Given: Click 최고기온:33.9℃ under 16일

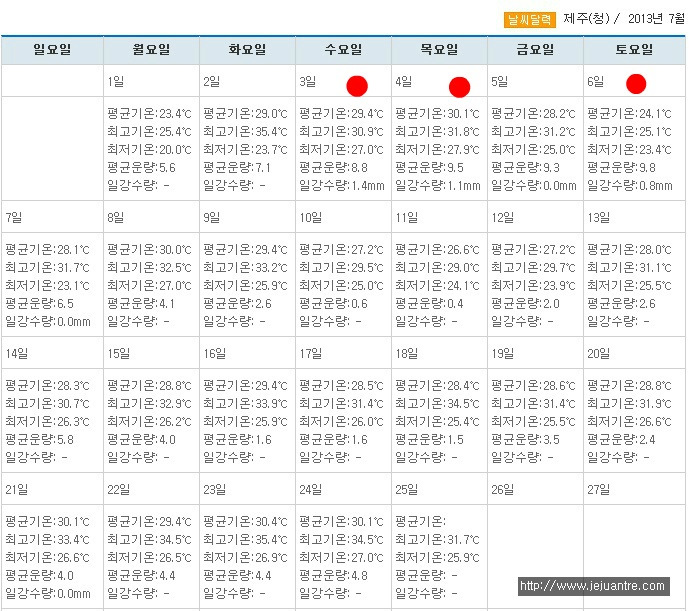Looking at the screenshot, I should (245, 403).
